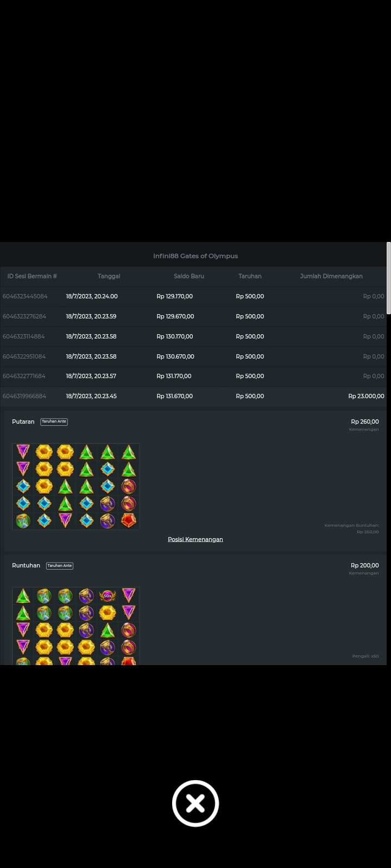This screenshot has width=391, height=868.
Task: Close the history overlay with X button
Action: coord(195,803)
